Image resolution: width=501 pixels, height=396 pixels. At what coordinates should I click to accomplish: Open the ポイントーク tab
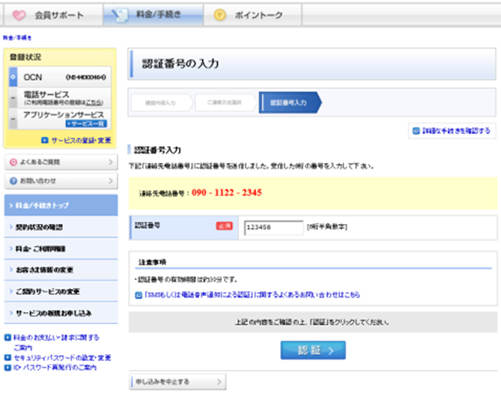(253, 15)
